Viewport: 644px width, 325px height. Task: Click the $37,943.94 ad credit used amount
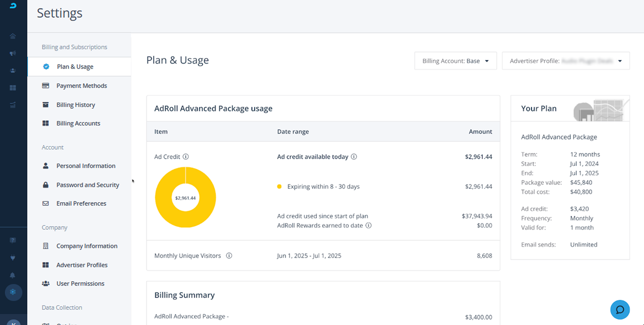pos(477,216)
